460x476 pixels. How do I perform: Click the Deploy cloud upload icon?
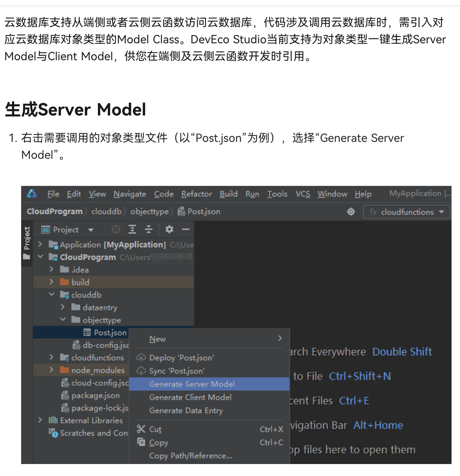[141, 357]
